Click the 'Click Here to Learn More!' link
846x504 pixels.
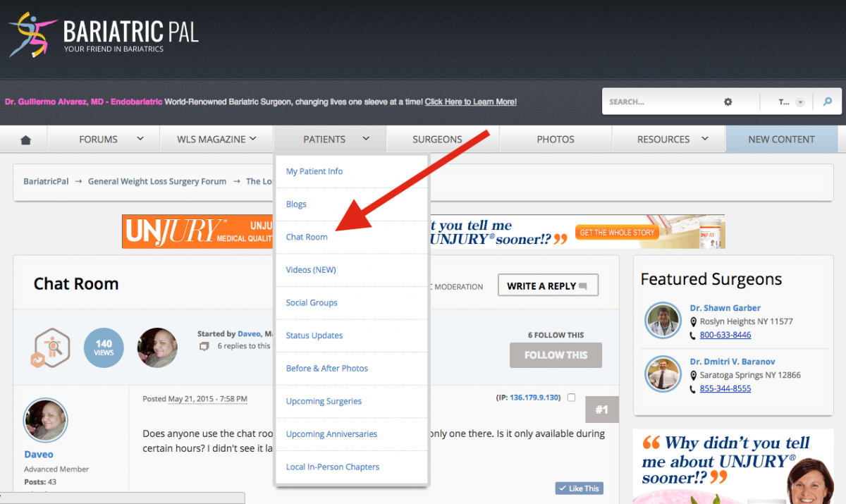tap(471, 102)
